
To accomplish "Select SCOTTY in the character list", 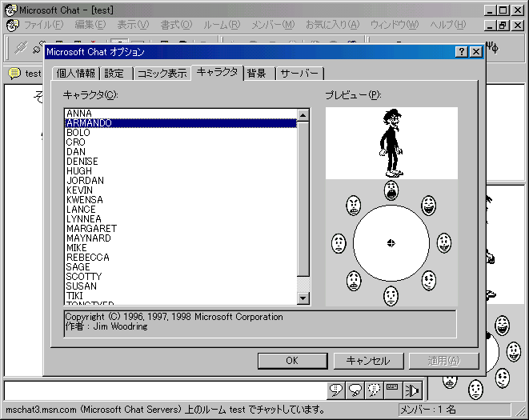I will [x=181, y=277].
